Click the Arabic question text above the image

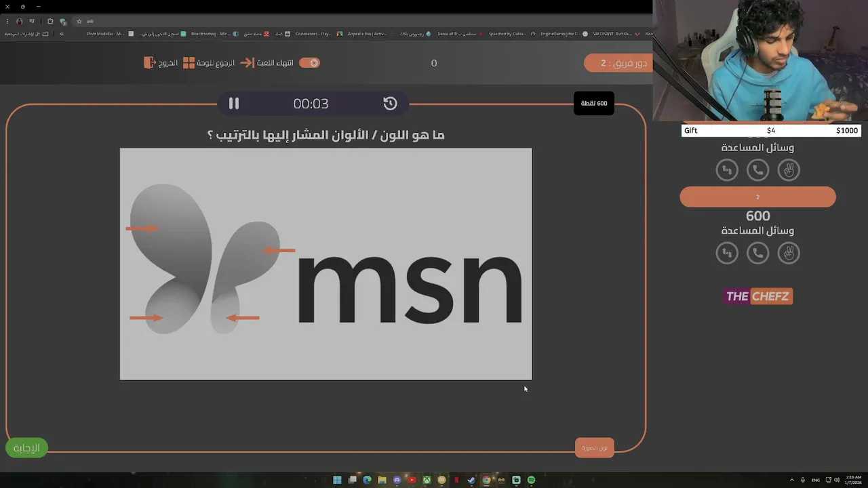pyautogui.click(x=325, y=135)
